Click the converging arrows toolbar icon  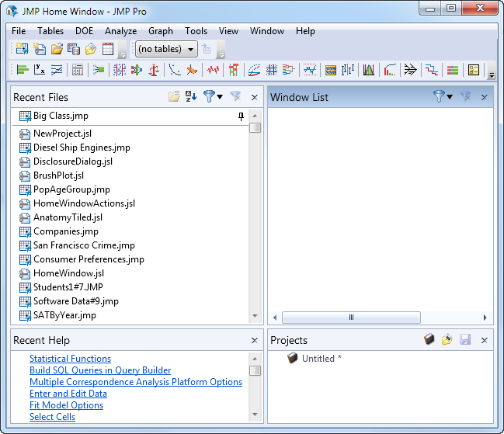click(411, 69)
